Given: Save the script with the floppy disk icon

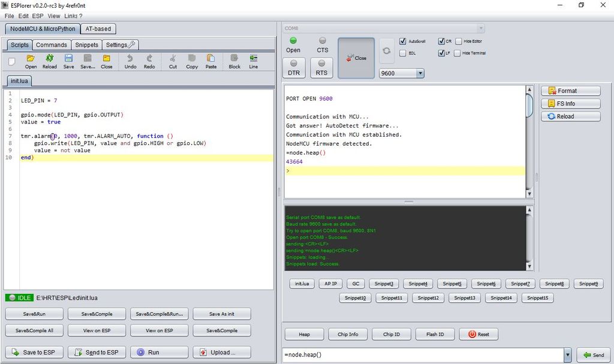Looking at the screenshot, I should [x=68, y=62].
